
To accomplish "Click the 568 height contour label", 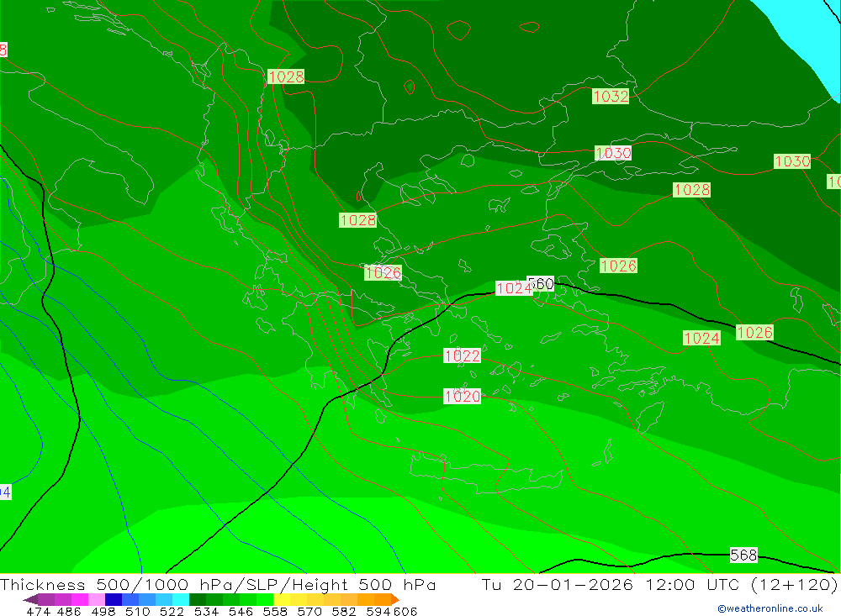I will 743,555.
